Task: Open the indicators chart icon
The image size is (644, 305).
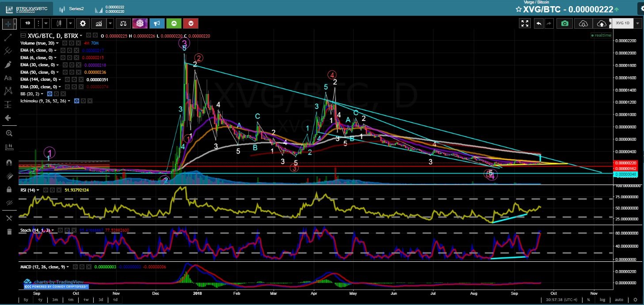Action: pos(99,23)
